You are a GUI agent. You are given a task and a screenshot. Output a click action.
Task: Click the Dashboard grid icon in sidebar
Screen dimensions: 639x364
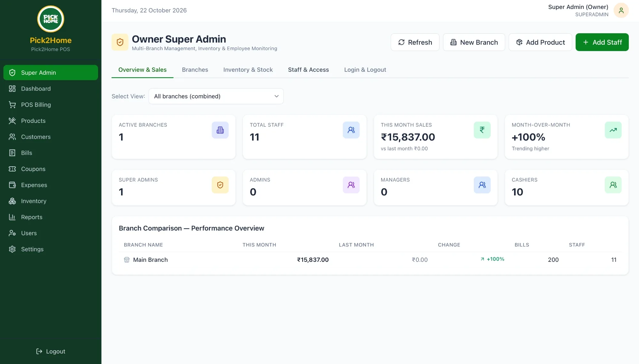12,88
